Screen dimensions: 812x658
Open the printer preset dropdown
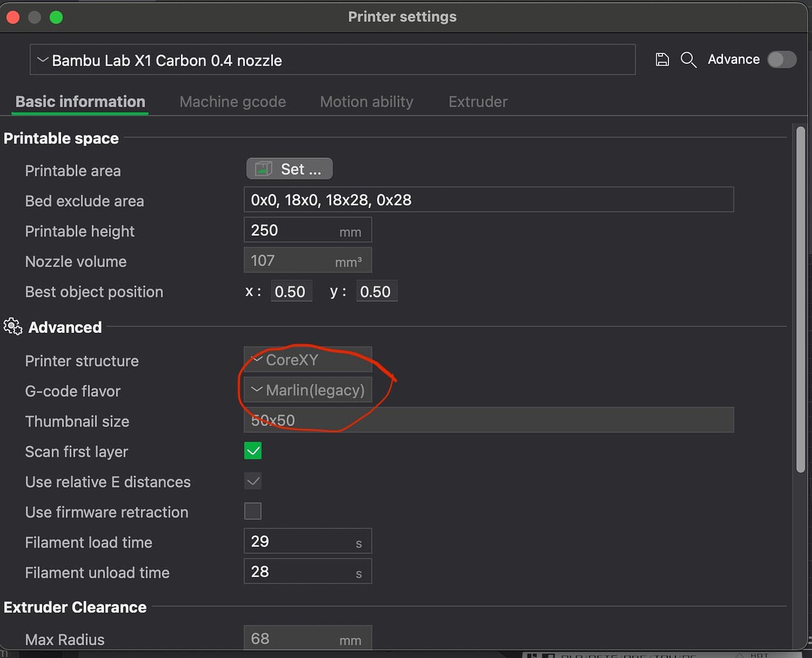point(332,60)
